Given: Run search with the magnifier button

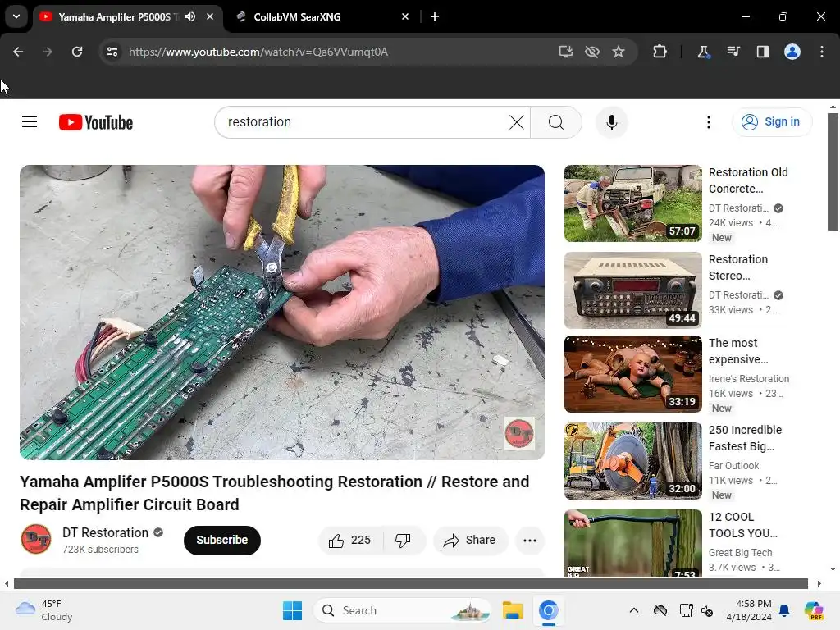Looking at the screenshot, I should (556, 122).
